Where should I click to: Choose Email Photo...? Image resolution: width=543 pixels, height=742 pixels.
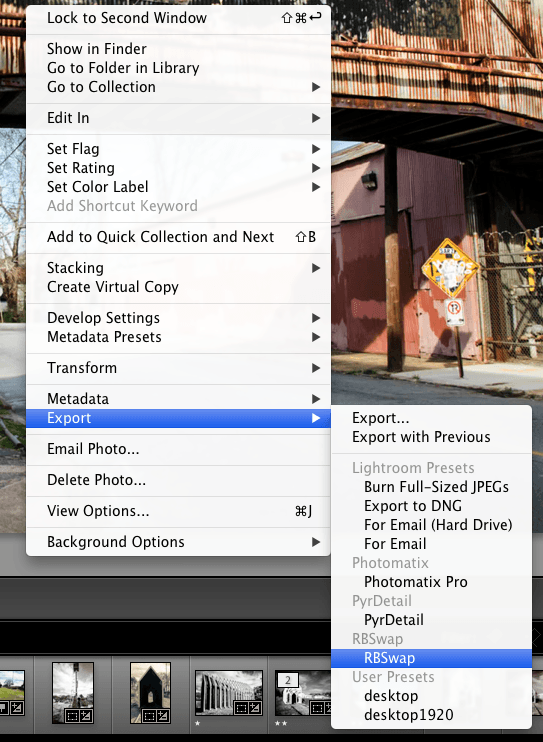click(178, 449)
